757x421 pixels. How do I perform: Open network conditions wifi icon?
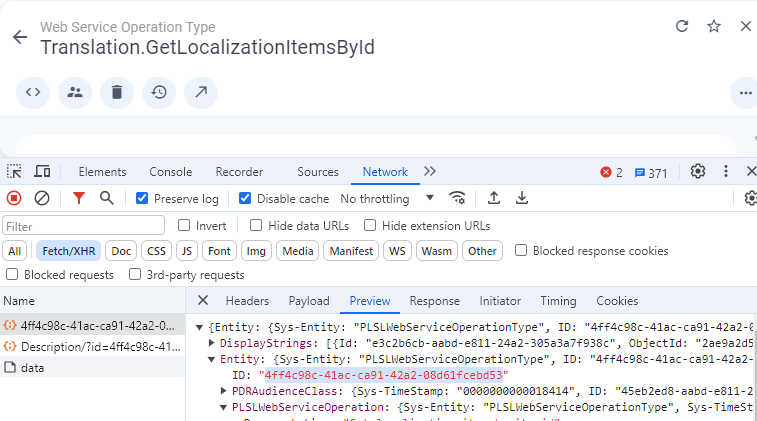457,198
